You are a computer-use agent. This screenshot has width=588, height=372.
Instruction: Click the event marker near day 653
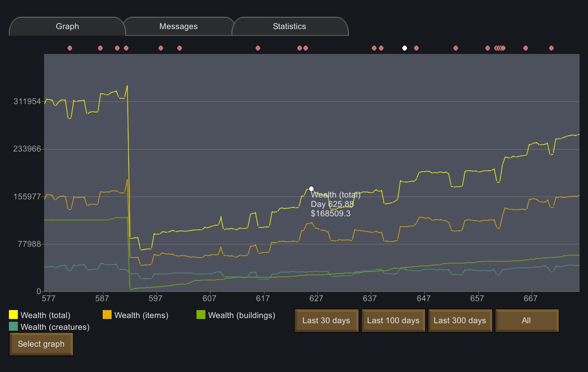click(456, 48)
